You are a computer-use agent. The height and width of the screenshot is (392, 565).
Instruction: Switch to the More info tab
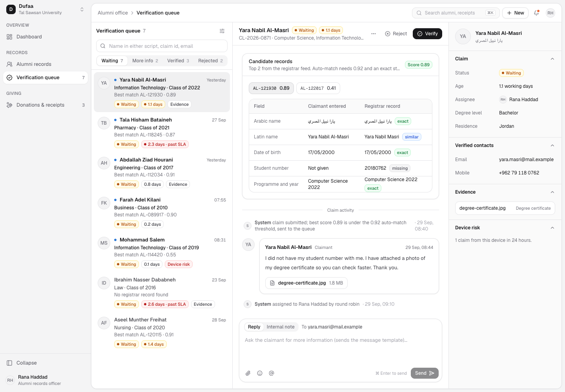coord(145,61)
